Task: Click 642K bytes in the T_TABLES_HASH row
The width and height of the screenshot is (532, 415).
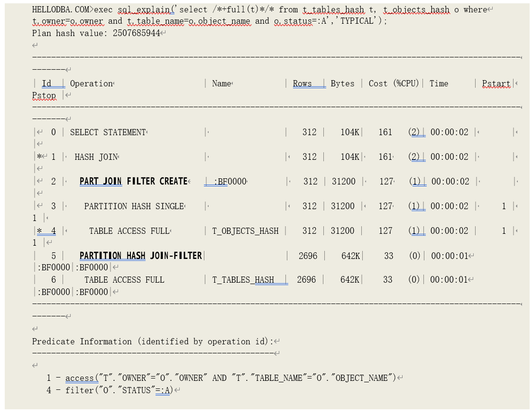Action: (350, 280)
